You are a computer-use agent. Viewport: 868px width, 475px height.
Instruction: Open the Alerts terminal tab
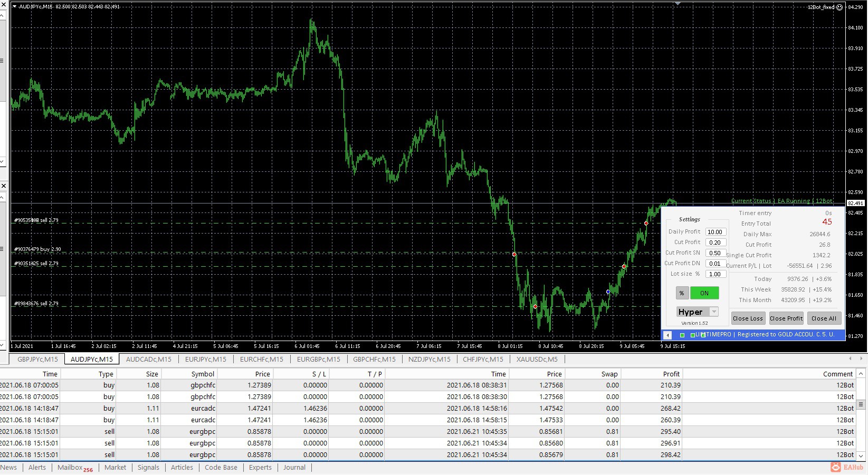(37, 467)
